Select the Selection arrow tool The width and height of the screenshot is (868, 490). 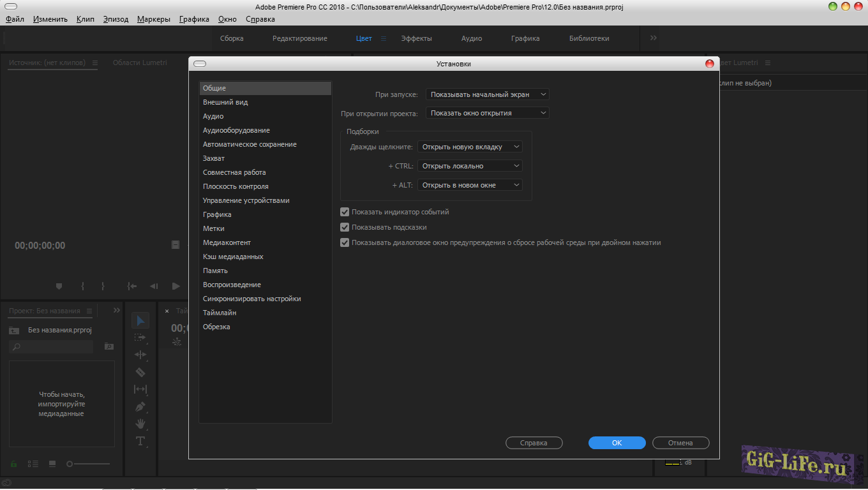(140, 320)
